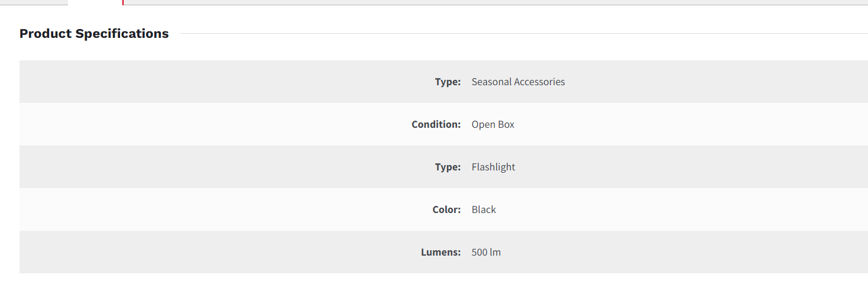This screenshot has width=868, height=284.
Task: Click the Color label
Action: pos(446,209)
